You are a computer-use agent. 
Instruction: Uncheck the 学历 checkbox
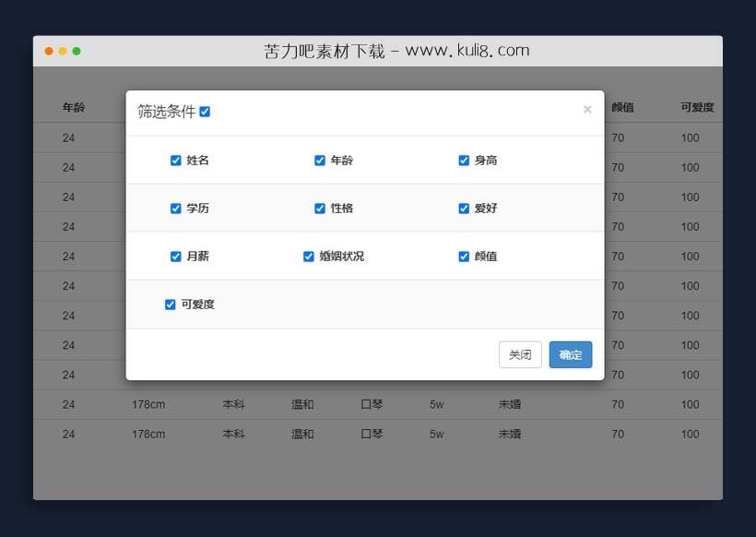pyautogui.click(x=175, y=208)
